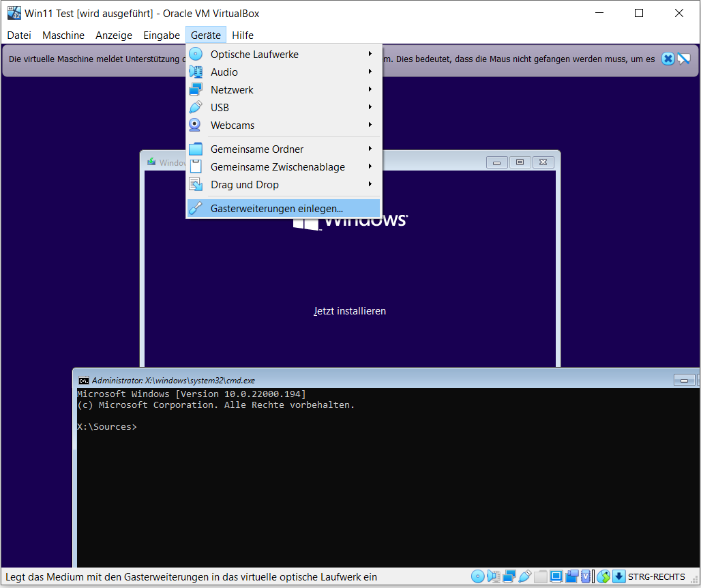This screenshot has height=588, width=701.
Task: Click the Optische Laufwerke disc icon
Action: (x=196, y=54)
